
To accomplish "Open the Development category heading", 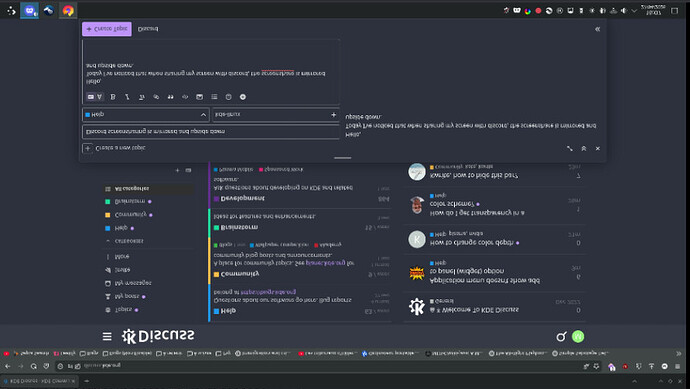I will point(242,199).
